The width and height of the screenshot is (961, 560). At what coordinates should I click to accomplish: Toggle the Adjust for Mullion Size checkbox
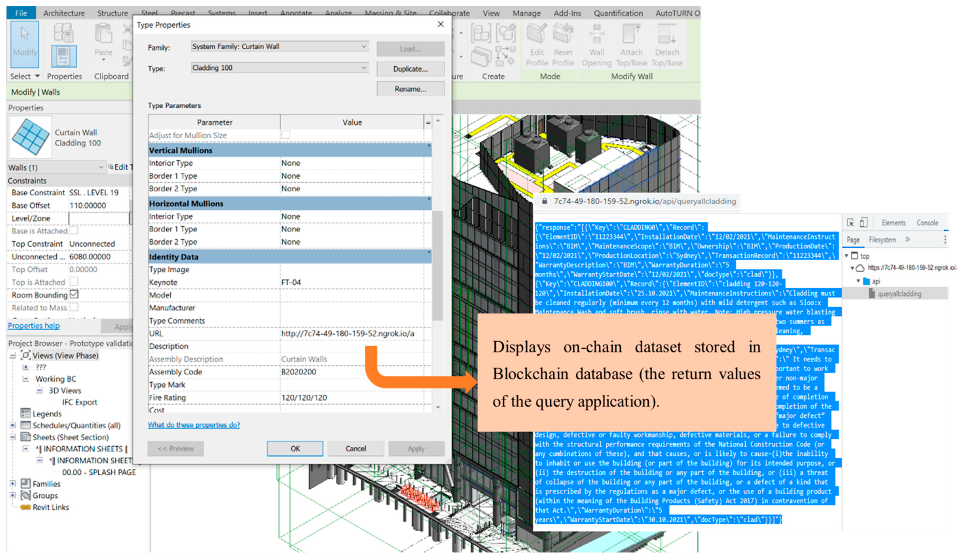click(x=286, y=135)
